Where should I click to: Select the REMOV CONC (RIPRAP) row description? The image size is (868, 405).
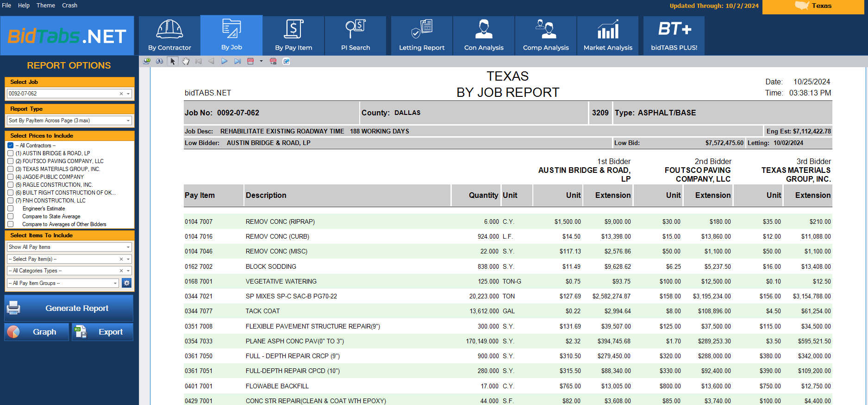280,221
